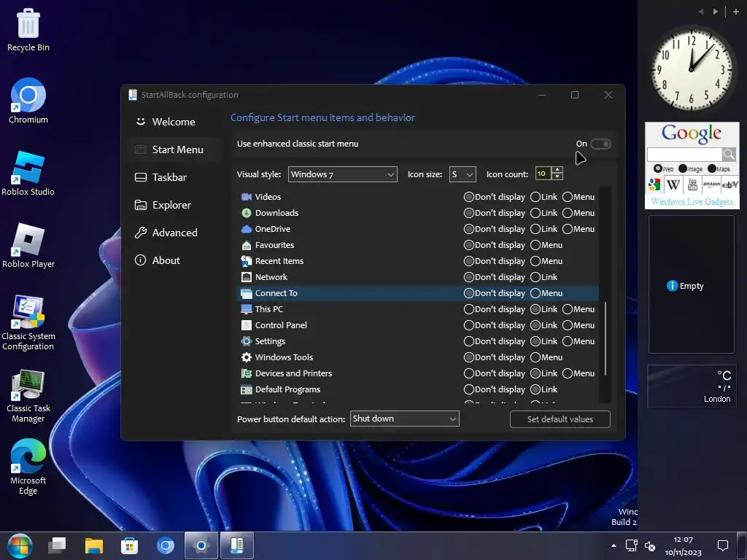Viewport: 747px width, 560px height.
Task: Click the Favourites item icon
Action: pyautogui.click(x=247, y=245)
